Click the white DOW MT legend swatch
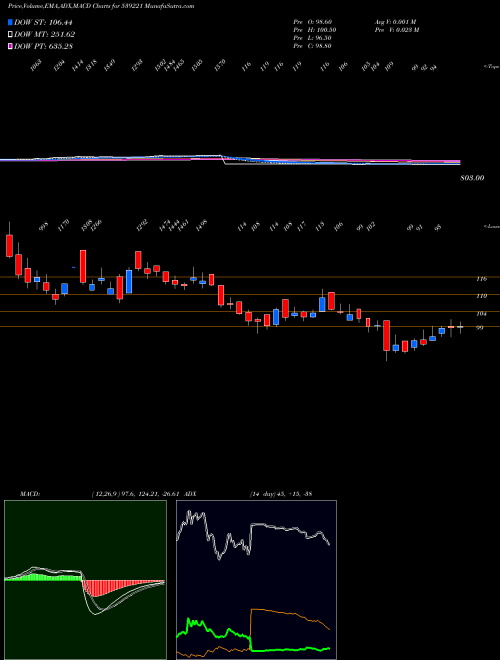 [11, 35]
